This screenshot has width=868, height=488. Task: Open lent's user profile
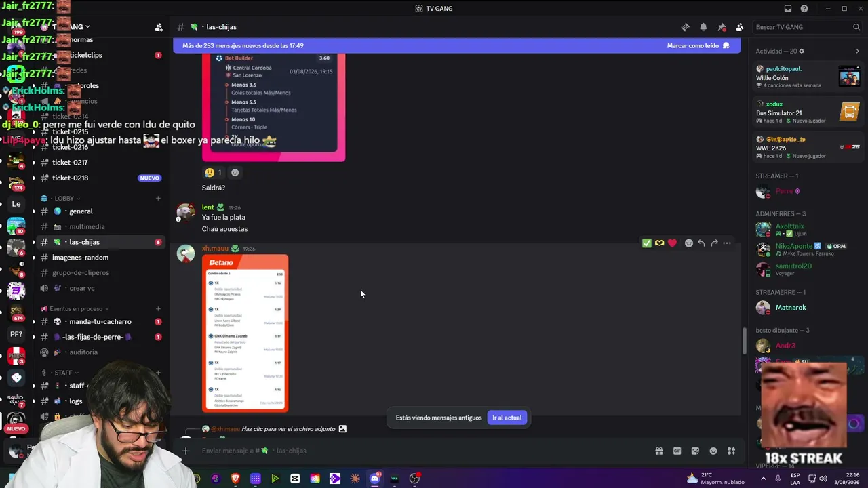pos(208,207)
